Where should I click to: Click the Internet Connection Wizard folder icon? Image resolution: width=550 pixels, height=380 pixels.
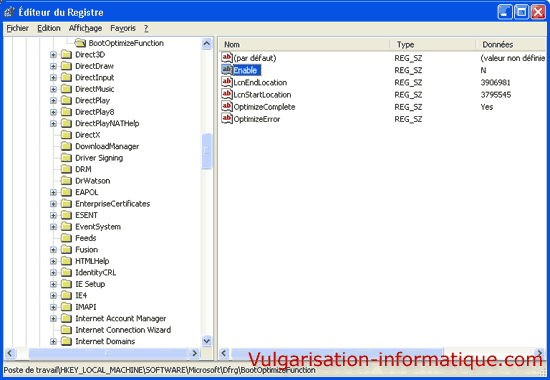(x=66, y=330)
